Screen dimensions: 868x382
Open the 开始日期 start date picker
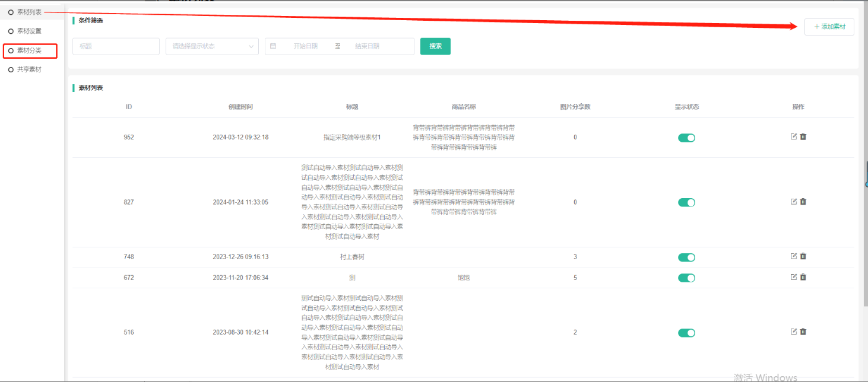coord(305,46)
